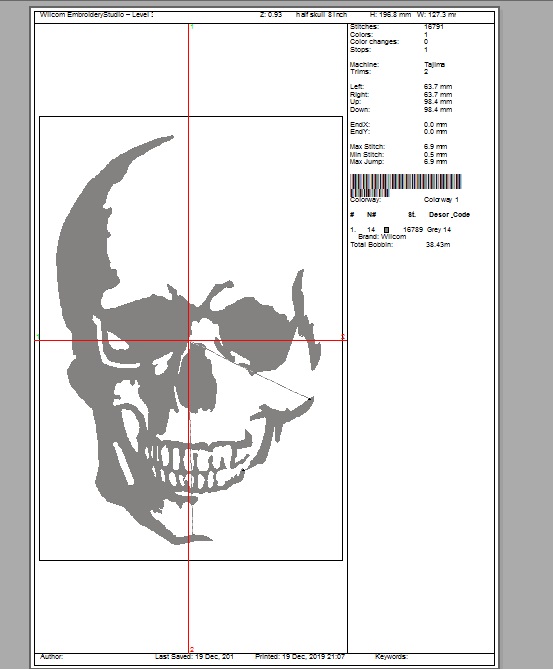Click the Grey 14 thread description
This screenshot has height=669, width=553.
439,230
